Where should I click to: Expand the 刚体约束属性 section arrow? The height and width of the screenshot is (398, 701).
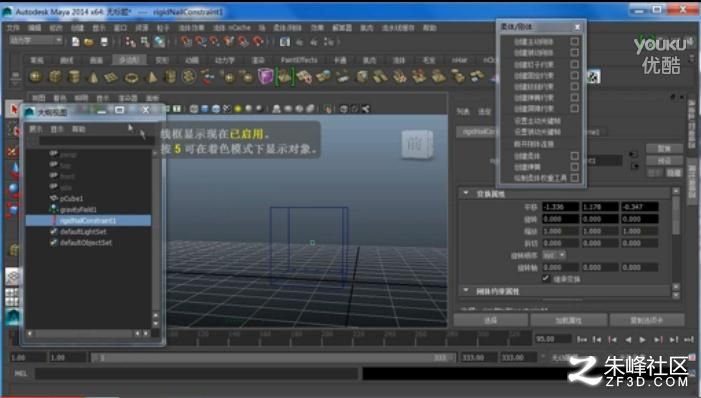(x=466, y=291)
